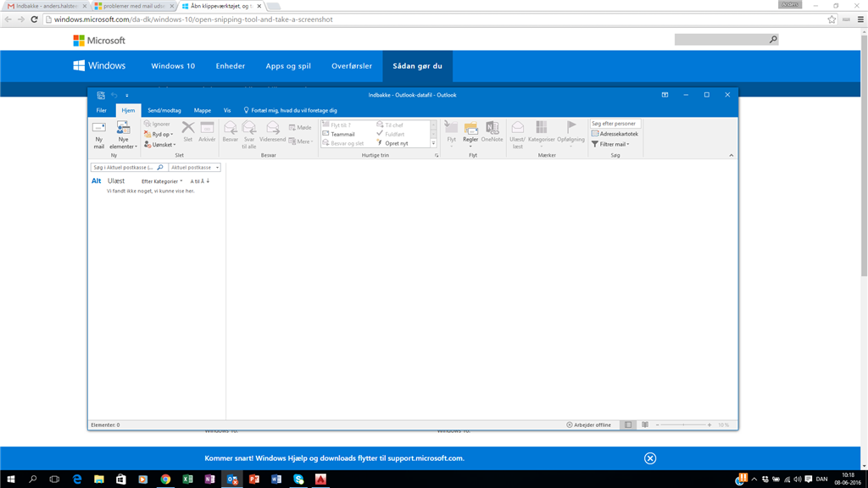This screenshot has width=868, height=488.
Task: Click the Søg efter personer field
Action: pyautogui.click(x=615, y=124)
